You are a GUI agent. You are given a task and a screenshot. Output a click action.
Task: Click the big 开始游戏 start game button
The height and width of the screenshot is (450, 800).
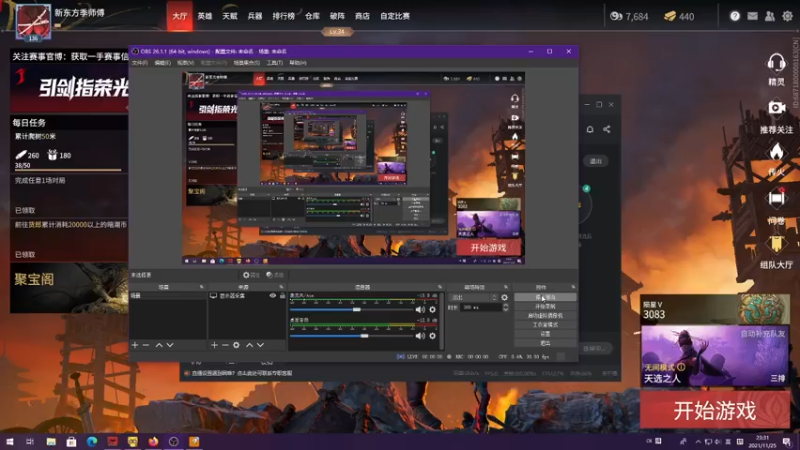click(x=715, y=410)
